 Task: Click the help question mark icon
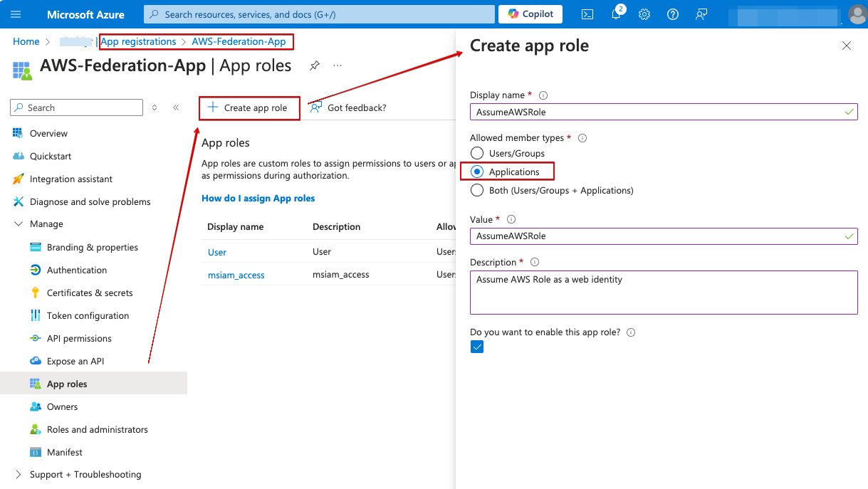tap(672, 14)
